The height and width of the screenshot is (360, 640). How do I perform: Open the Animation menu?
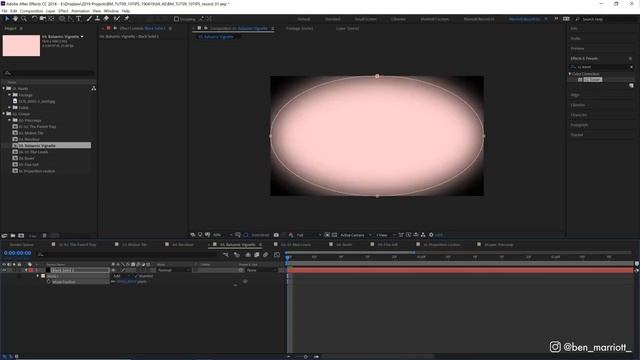(x=80, y=11)
